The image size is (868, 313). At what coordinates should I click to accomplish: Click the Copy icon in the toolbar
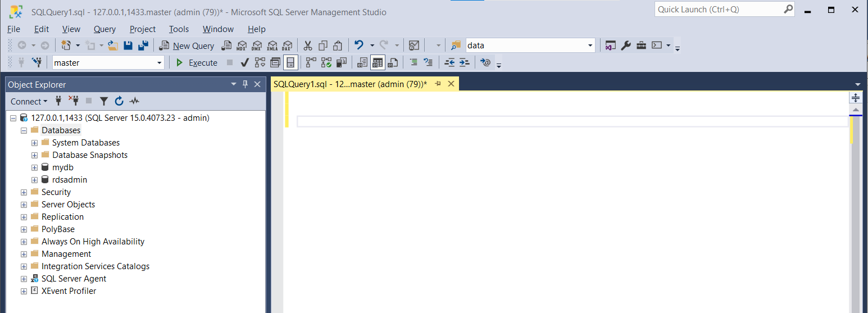click(x=323, y=46)
